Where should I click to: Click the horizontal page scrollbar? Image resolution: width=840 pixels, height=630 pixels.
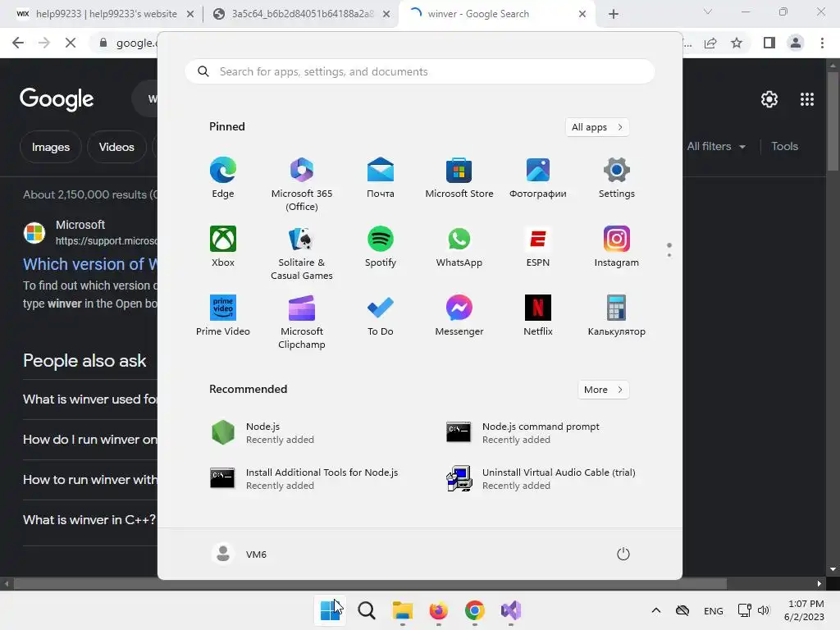tap(370, 583)
